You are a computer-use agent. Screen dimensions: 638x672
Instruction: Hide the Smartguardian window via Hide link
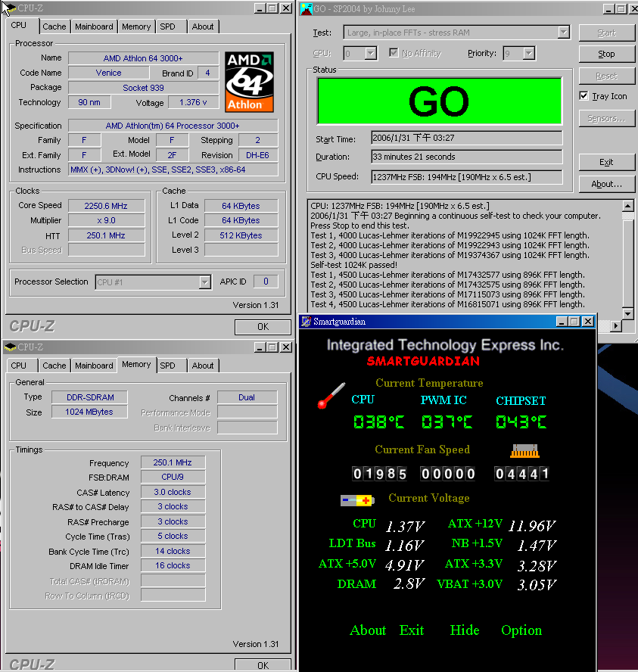[465, 630]
